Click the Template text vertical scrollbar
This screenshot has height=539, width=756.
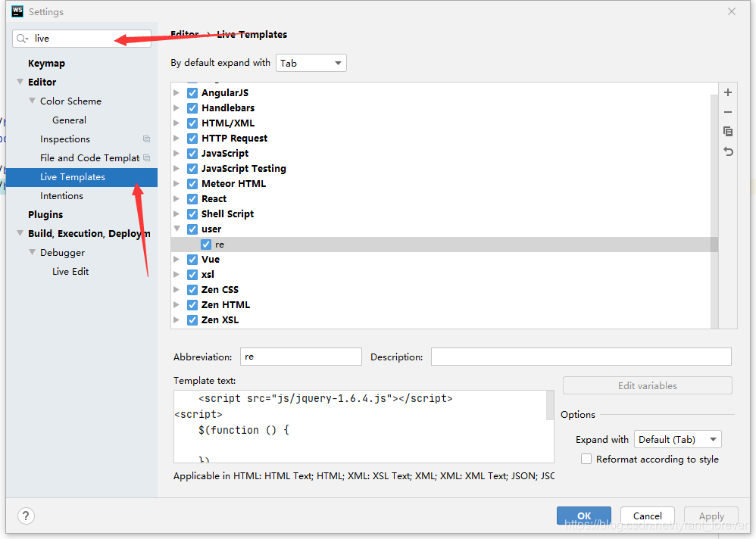(x=550, y=406)
